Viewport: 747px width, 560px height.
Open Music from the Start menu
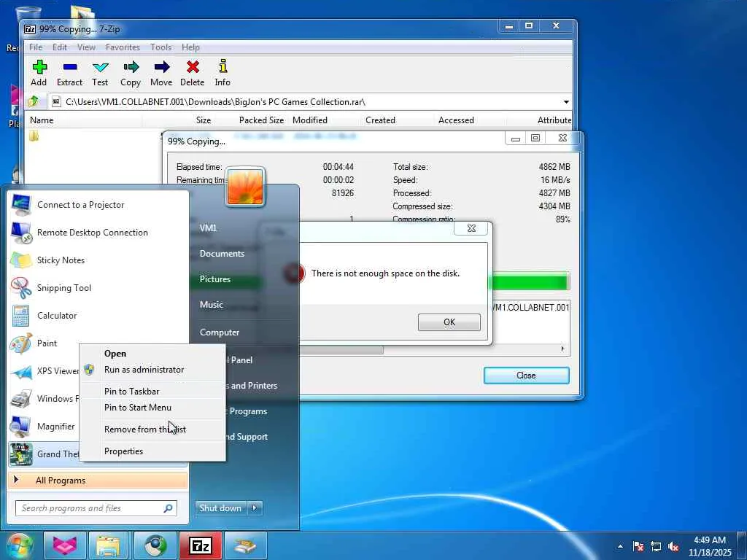(212, 305)
